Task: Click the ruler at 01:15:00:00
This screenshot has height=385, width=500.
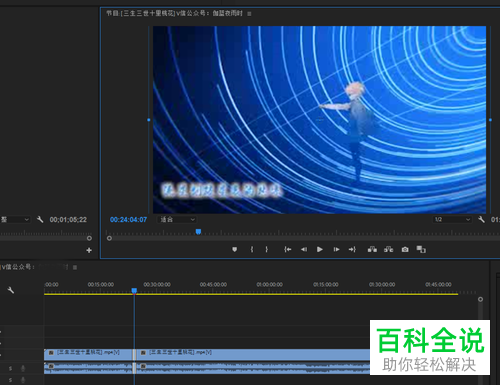Action: (x=326, y=285)
